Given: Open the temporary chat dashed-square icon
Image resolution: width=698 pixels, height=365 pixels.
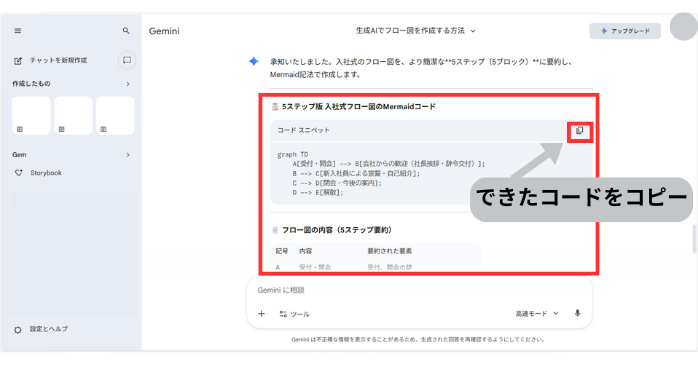Looking at the screenshot, I should pos(127,60).
